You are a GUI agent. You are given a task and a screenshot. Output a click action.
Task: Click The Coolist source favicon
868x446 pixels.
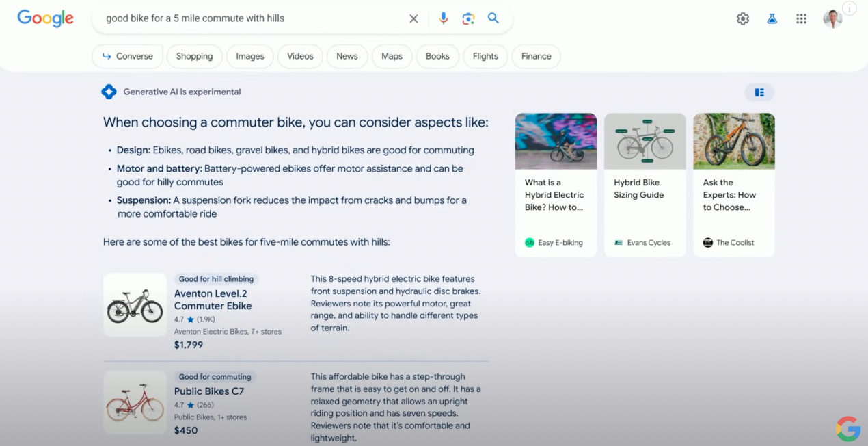click(707, 242)
